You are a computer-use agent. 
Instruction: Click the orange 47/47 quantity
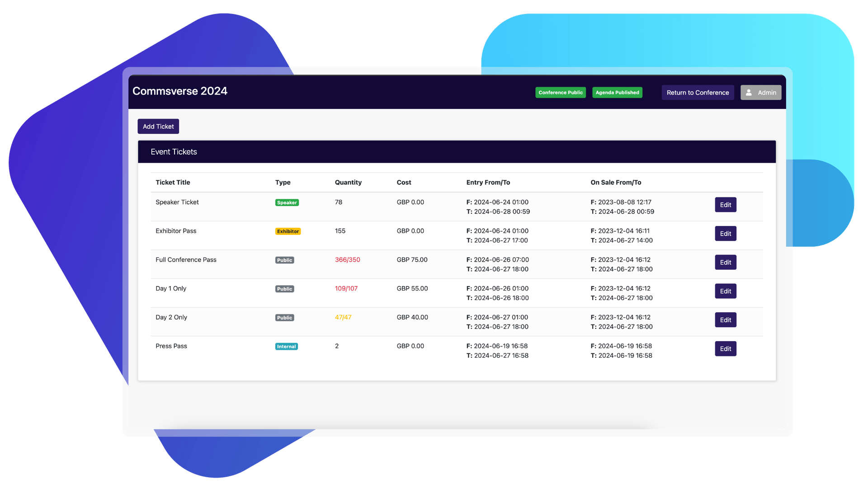coord(343,318)
